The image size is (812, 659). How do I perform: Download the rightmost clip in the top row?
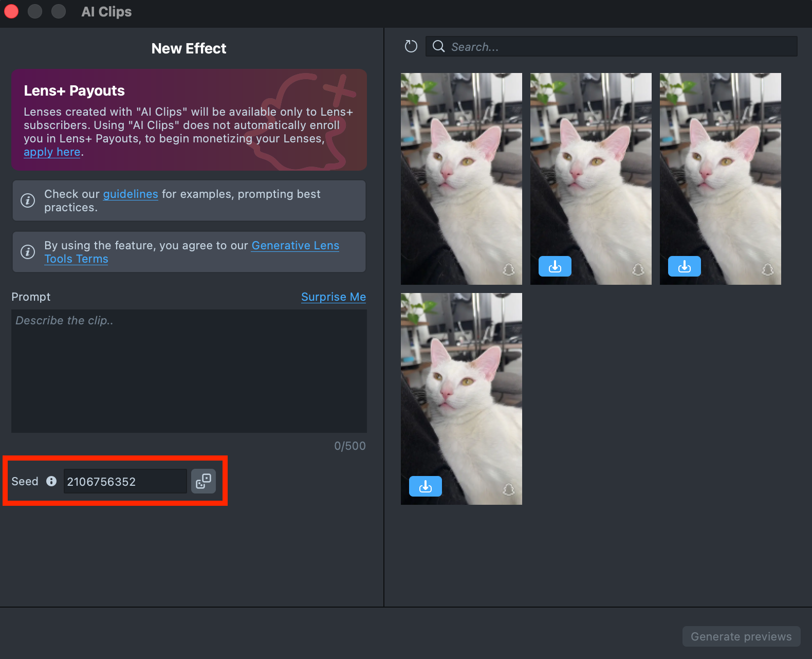[x=685, y=266]
